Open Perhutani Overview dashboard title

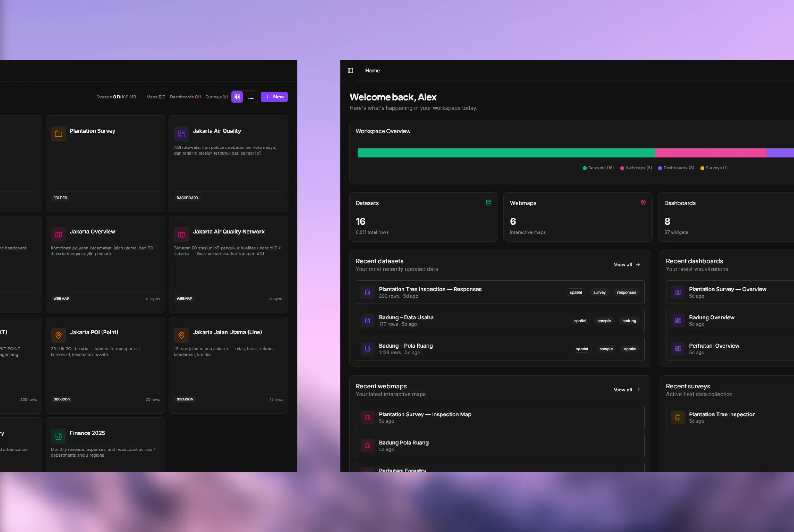click(714, 346)
